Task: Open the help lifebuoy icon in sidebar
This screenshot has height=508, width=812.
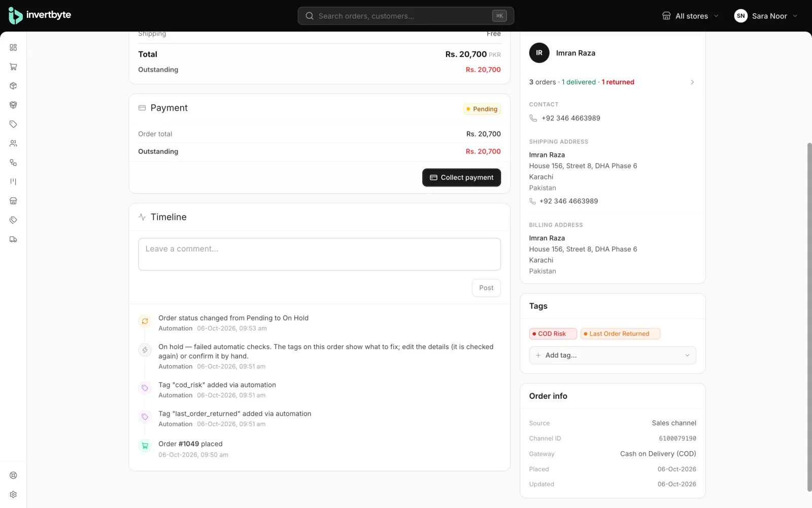Action: 13,475
